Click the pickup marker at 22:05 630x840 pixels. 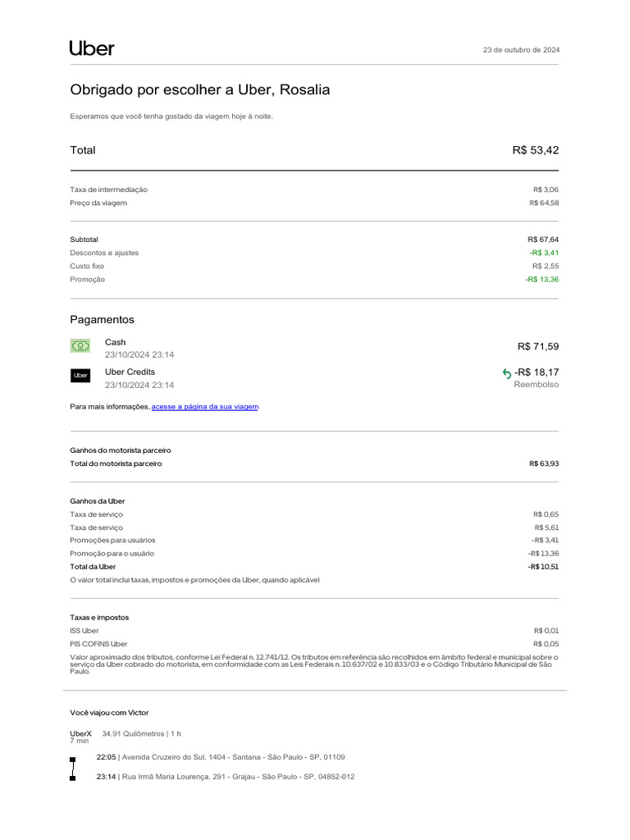72,760
